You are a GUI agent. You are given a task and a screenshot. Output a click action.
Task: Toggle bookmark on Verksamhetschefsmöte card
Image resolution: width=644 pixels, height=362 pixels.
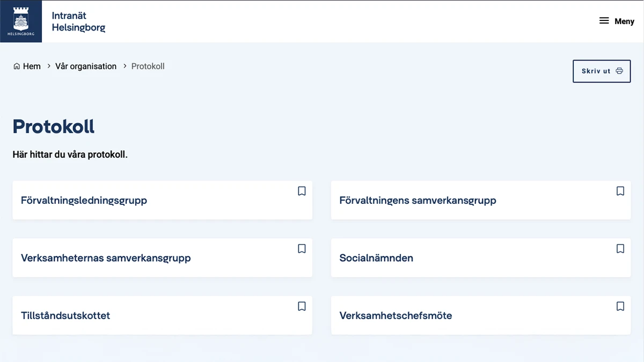[620, 306]
